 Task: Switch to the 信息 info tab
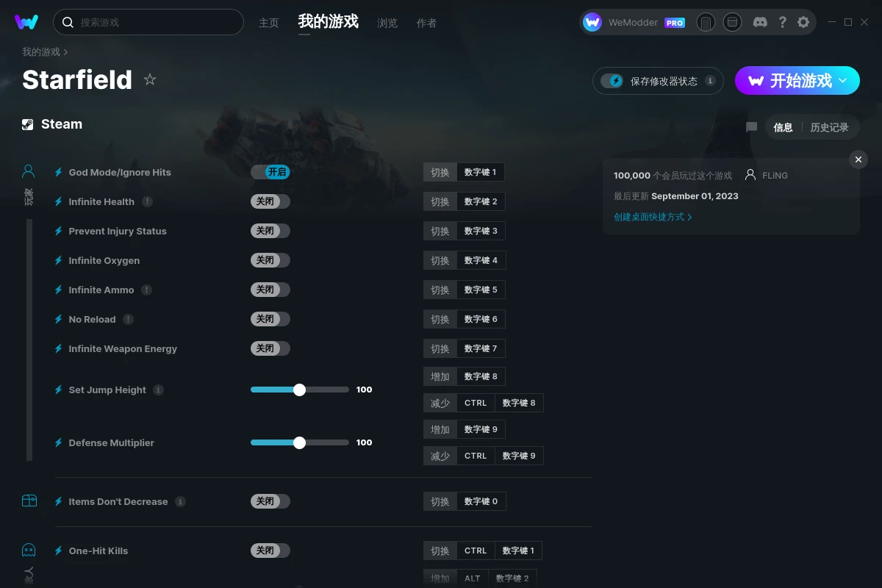[x=783, y=127]
